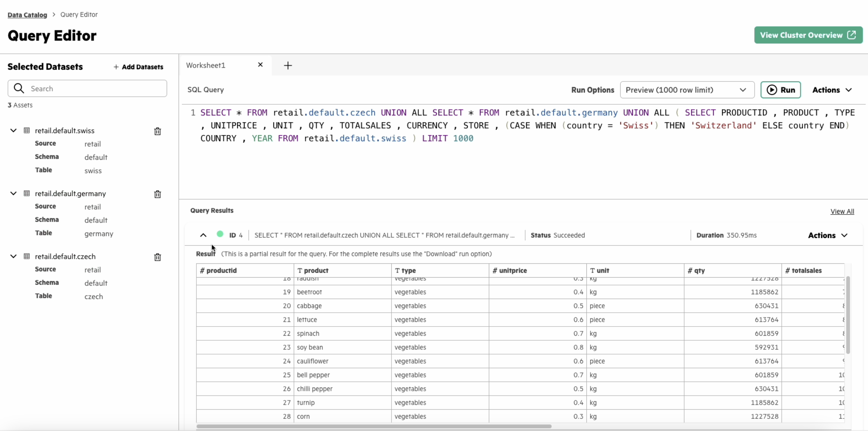868x431 pixels.
Task: Click the external link icon on View Cluster Overview
Action: [852, 35]
